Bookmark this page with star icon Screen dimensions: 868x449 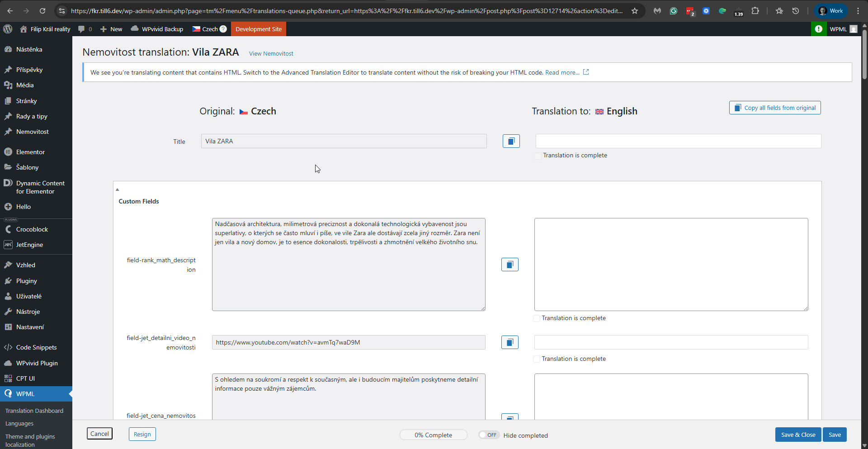coord(635,11)
